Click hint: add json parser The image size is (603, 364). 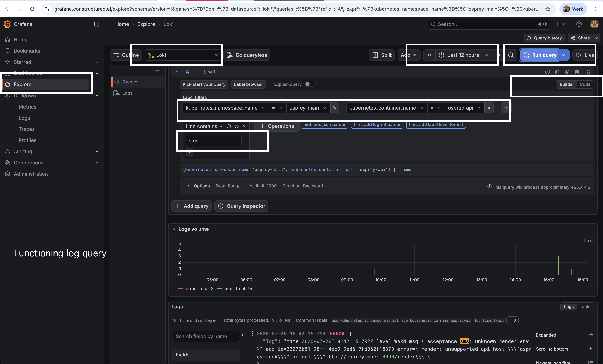pos(324,125)
